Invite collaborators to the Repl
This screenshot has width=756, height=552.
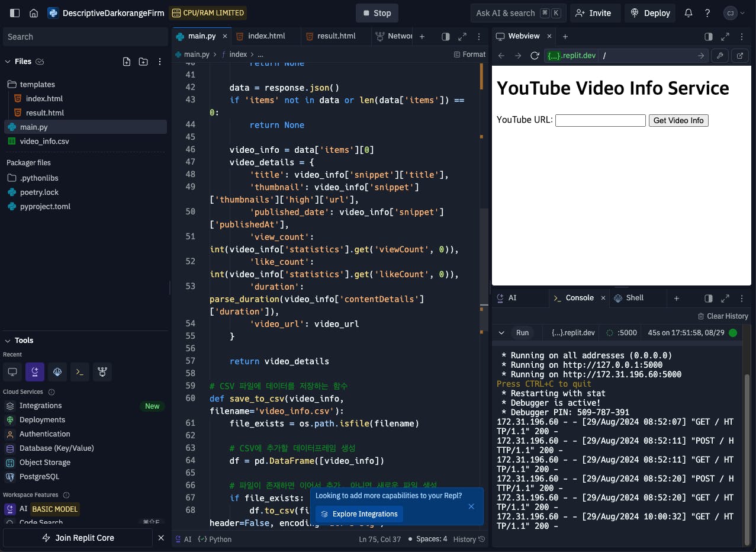(x=594, y=13)
